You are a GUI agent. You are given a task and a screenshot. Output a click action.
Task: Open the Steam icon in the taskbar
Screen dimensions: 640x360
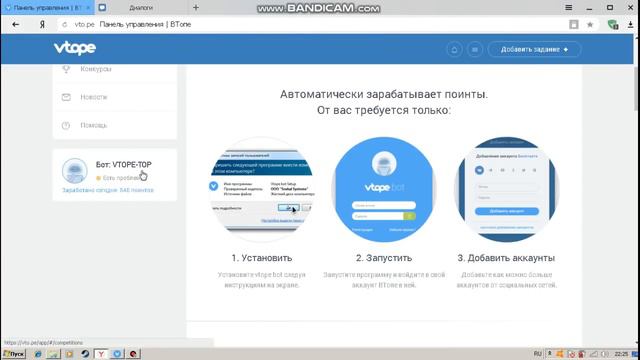tap(85, 354)
